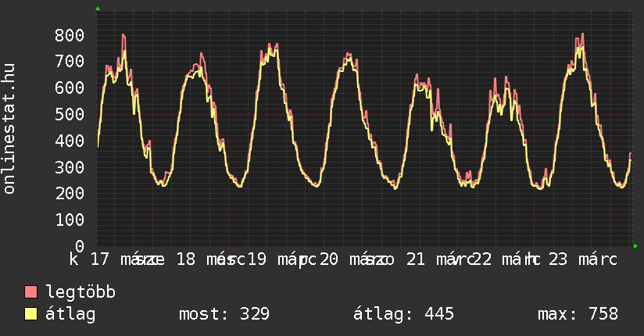This screenshot has width=644, height=336.
Task: Click the 100 y-axis label
Action: [x=70, y=220]
